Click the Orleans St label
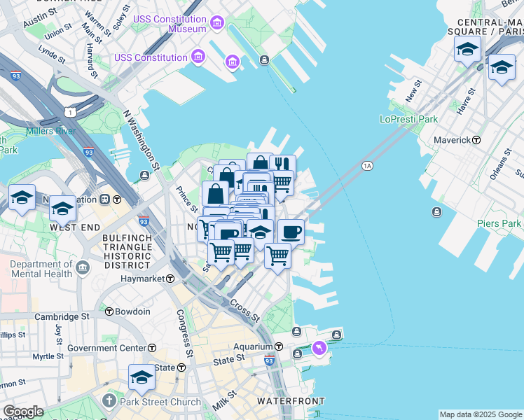This screenshot has height=420, width=524. tap(501, 164)
